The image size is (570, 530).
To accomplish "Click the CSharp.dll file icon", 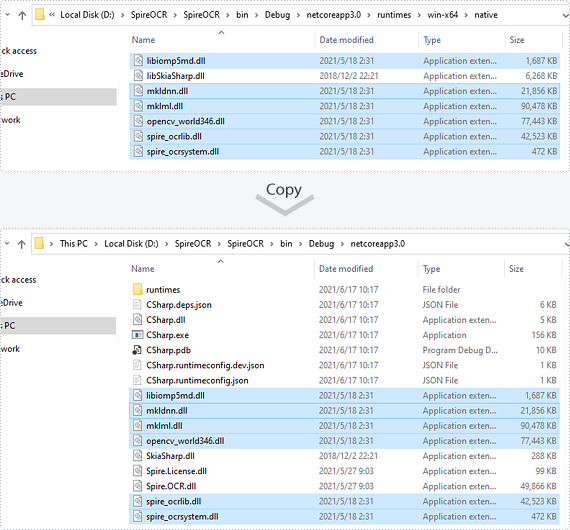I will [x=137, y=320].
